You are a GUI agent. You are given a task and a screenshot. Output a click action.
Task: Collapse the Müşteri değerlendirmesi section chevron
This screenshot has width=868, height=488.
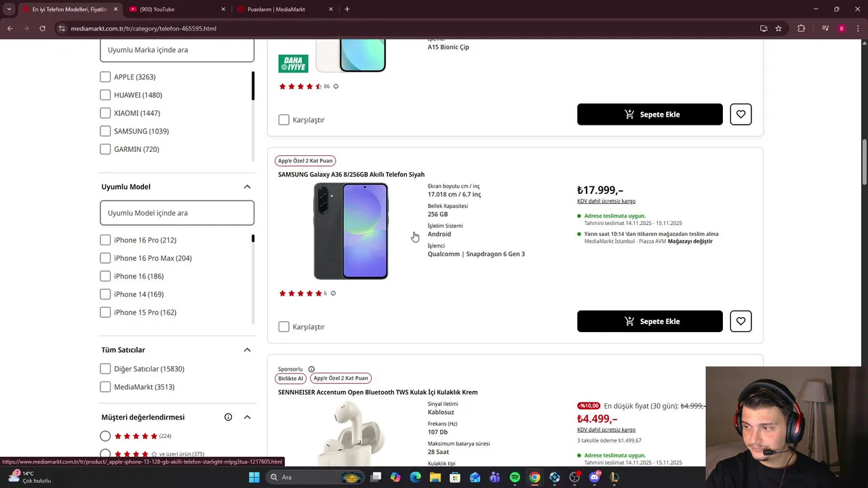point(247,418)
